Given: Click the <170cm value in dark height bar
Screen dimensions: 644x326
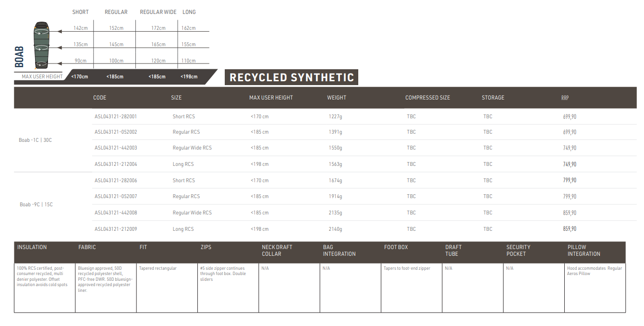Looking at the screenshot, I should click(80, 76).
